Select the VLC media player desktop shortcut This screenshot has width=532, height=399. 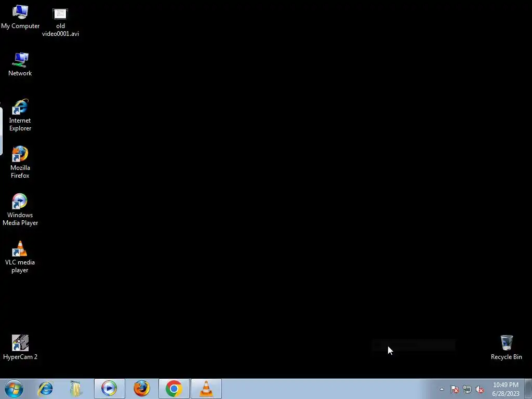tap(20, 257)
